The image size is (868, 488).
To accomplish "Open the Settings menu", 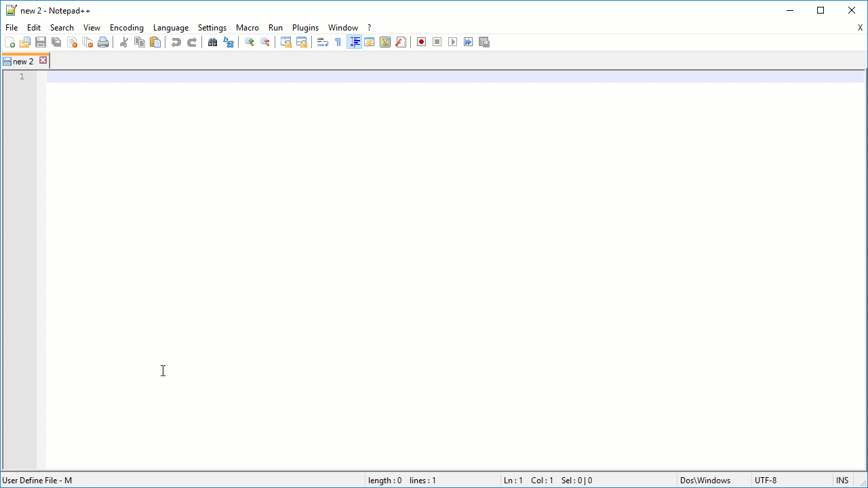I will click(212, 28).
